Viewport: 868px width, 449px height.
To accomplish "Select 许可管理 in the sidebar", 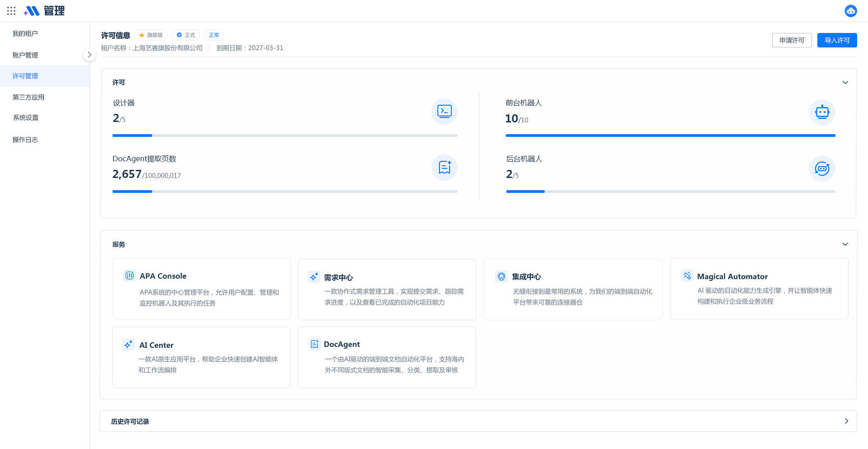I will 45,76.
